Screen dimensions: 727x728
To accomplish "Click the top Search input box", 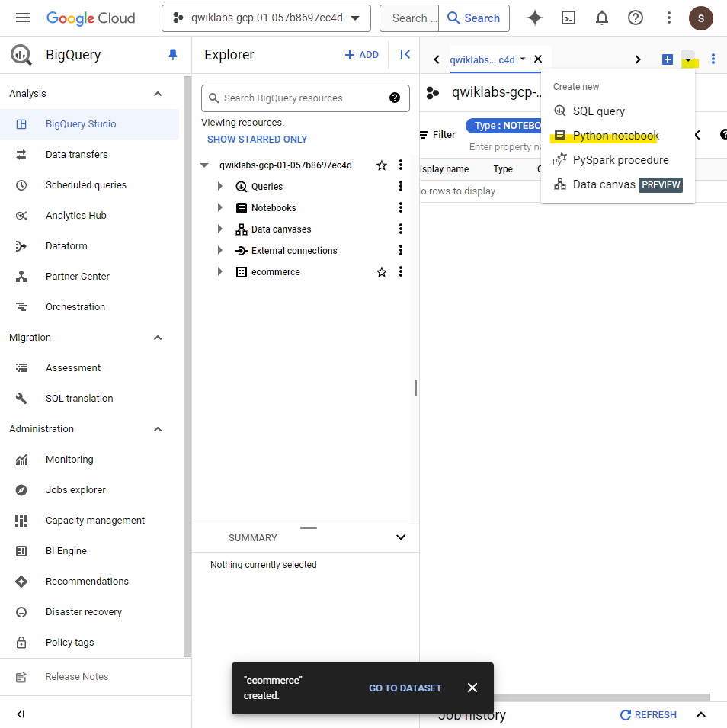I will 409,18.
